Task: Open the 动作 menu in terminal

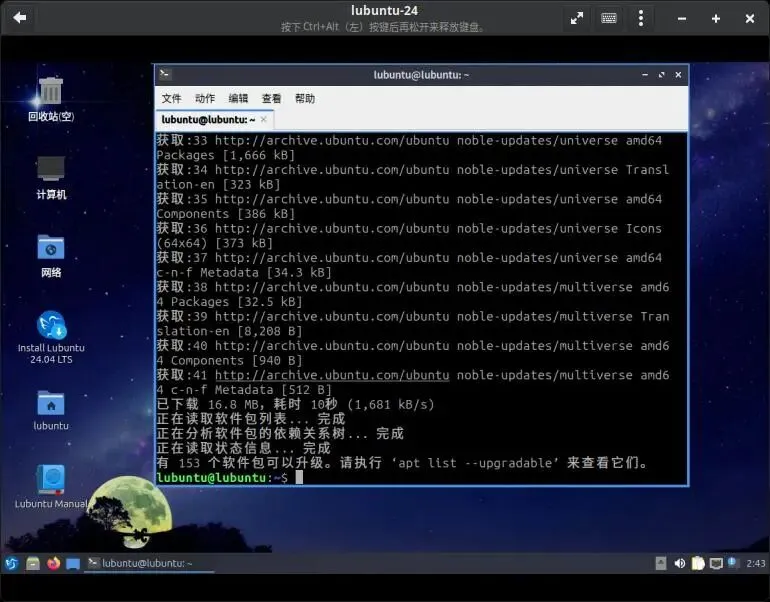Action: click(205, 99)
